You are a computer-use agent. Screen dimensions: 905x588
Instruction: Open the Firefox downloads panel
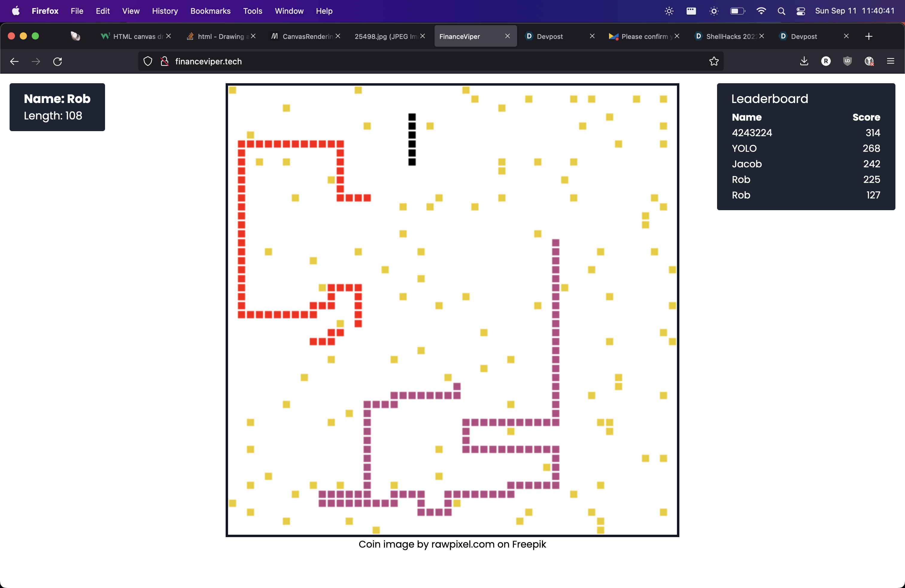click(804, 61)
